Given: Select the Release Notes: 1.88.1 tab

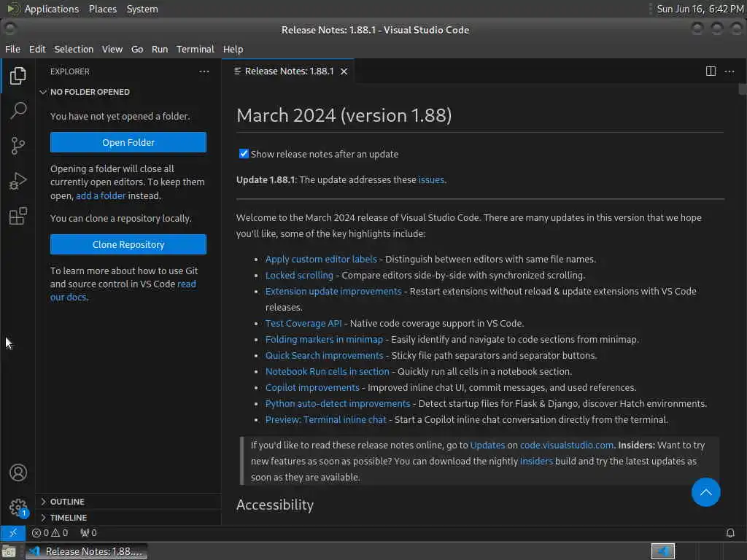Looking at the screenshot, I should point(287,71).
